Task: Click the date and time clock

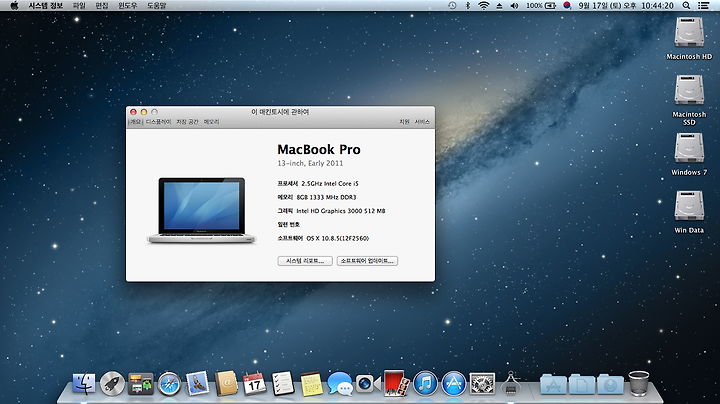Action: coord(626,6)
